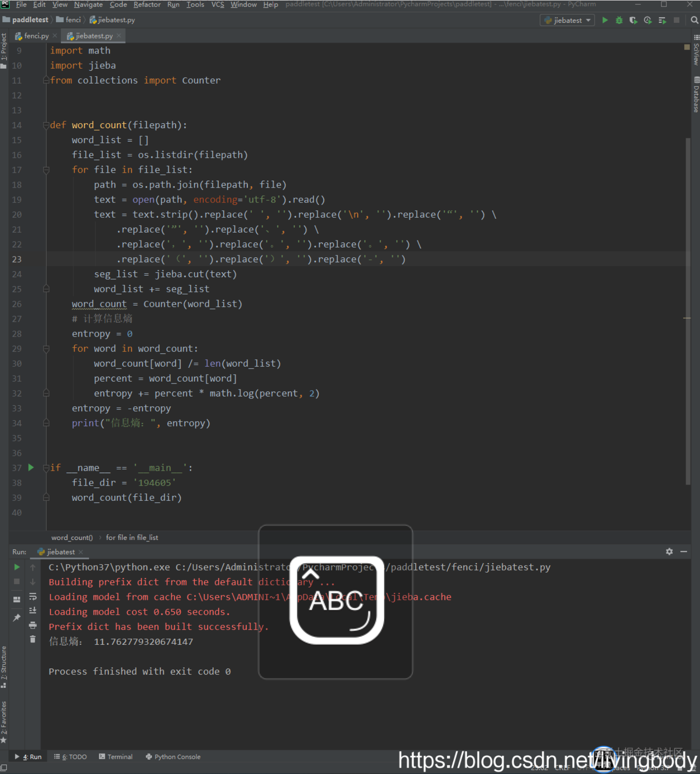Viewport: 700px width, 774px height.
Task: Toggle soft-wrap in the Run console
Action: click(x=33, y=596)
